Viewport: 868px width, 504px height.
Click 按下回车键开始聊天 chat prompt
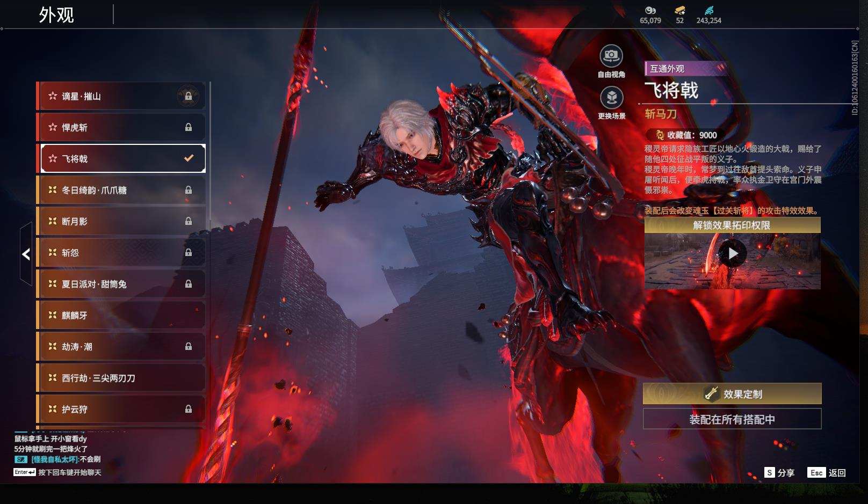[70, 472]
